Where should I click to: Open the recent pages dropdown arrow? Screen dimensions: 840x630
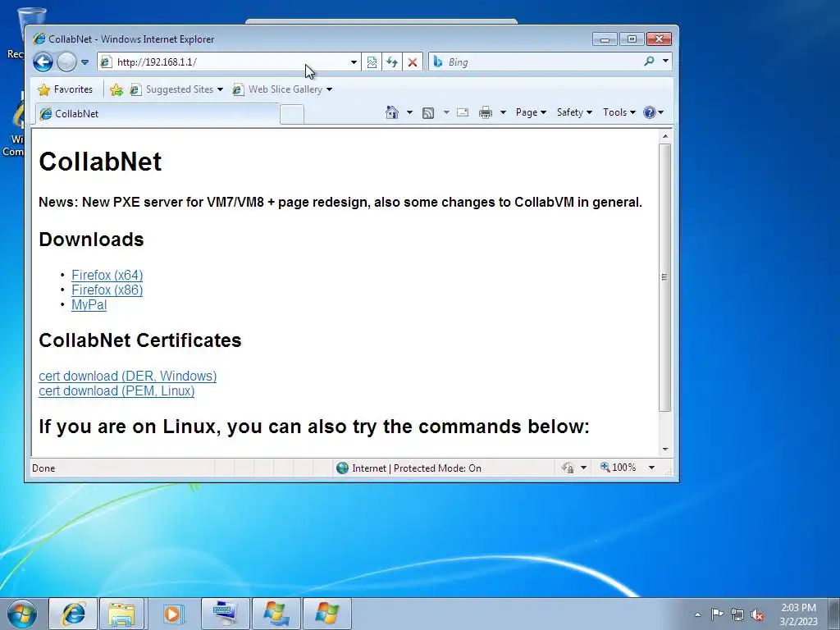click(84, 62)
